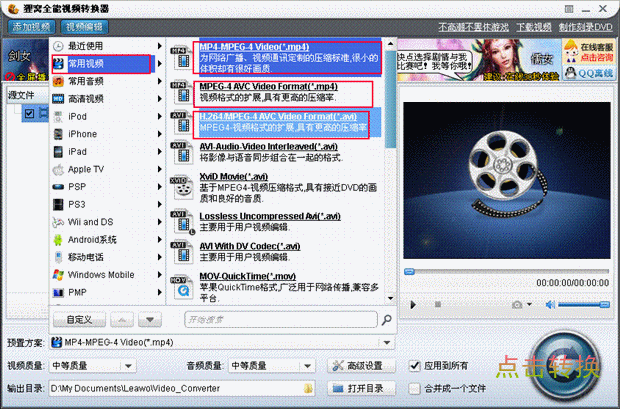The width and height of the screenshot is (620, 409).
Task: Open 高级设置 advanced settings
Action: point(361,366)
